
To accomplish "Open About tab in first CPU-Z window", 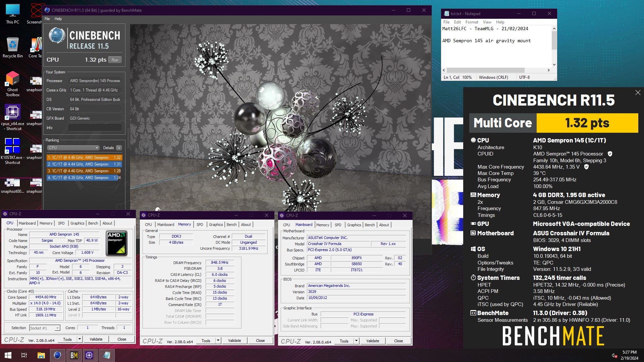I will (x=107, y=223).
